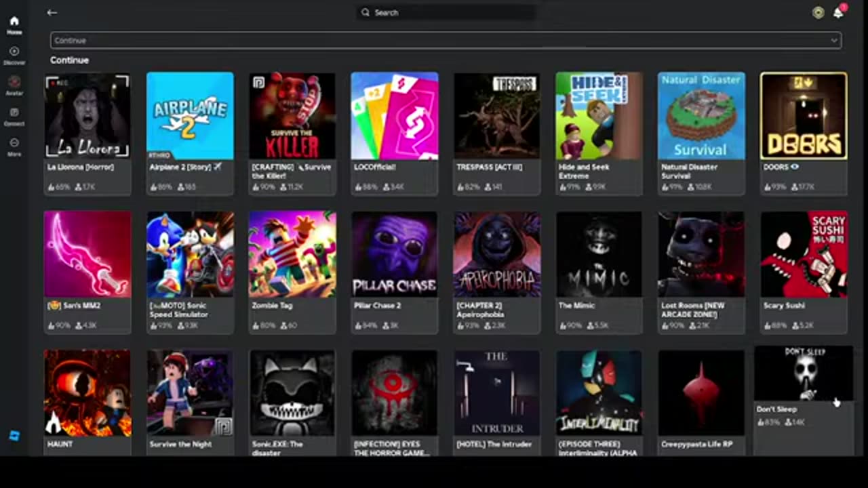Open the Discover sidebar icon
The width and height of the screenshot is (868, 488).
(x=14, y=52)
